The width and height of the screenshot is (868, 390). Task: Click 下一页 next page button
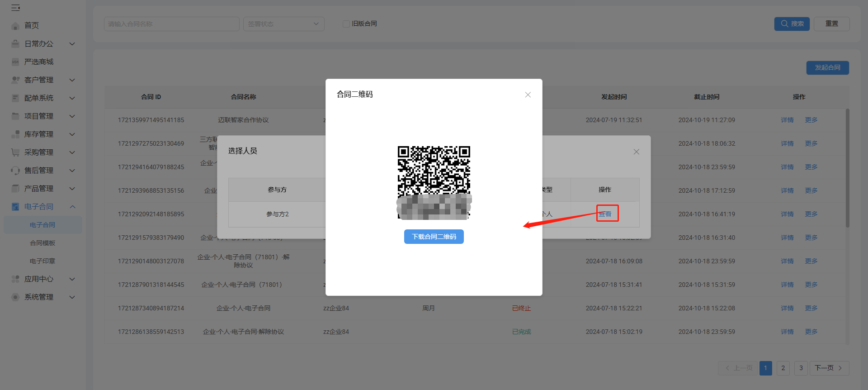coord(829,368)
